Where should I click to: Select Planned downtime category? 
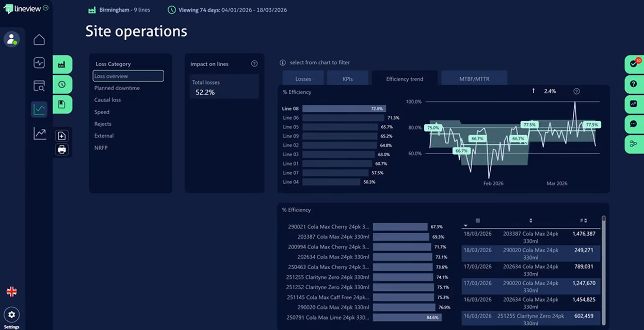pyautogui.click(x=117, y=88)
